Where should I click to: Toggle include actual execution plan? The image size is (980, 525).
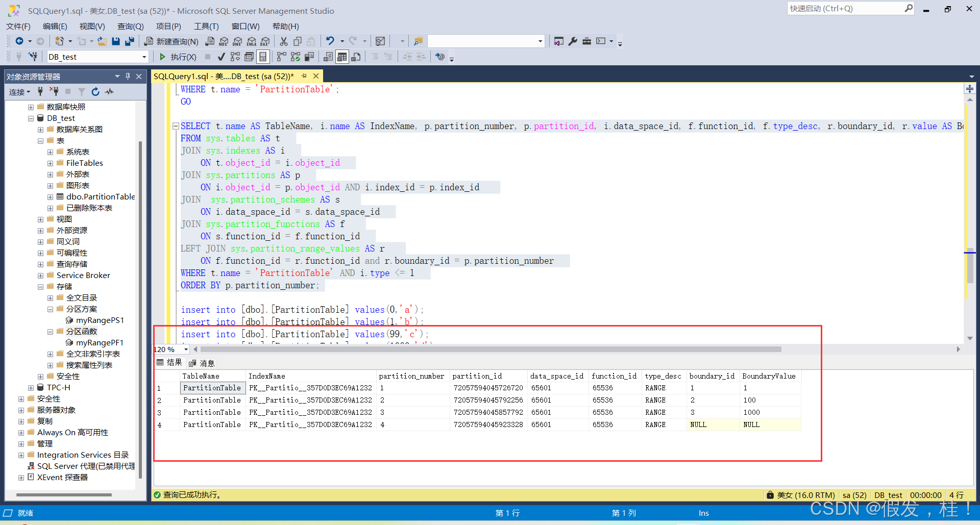coord(281,57)
